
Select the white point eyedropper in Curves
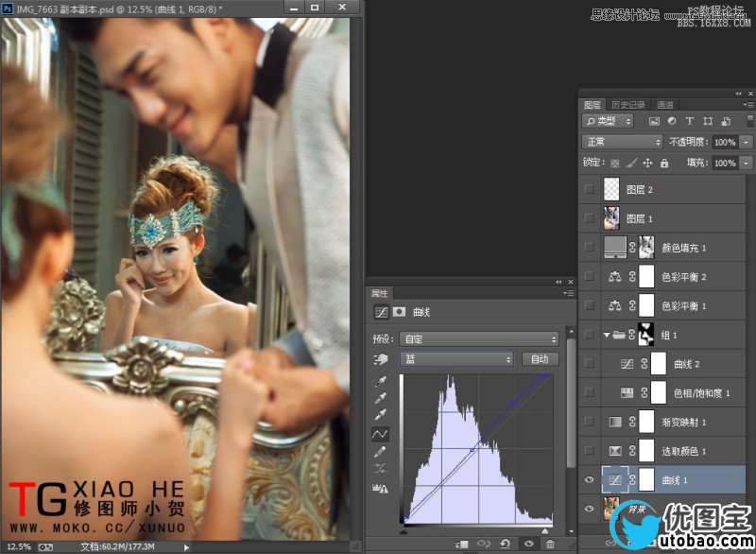tap(381, 414)
